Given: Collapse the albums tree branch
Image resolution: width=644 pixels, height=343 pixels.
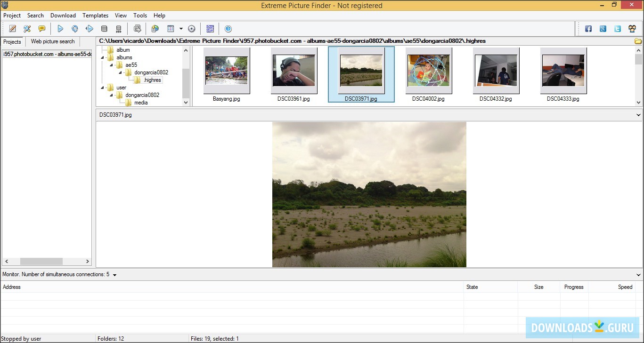Looking at the screenshot, I should click(x=102, y=57).
